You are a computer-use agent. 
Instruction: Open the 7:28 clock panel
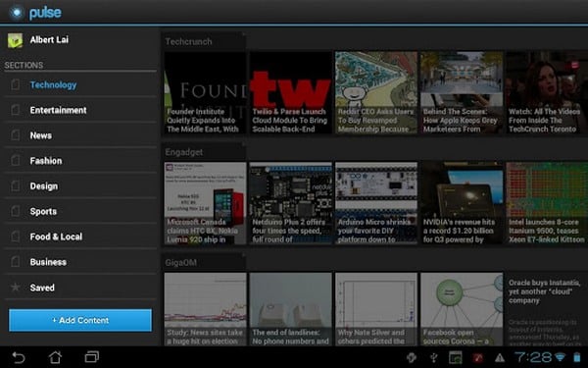pos(532,357)
